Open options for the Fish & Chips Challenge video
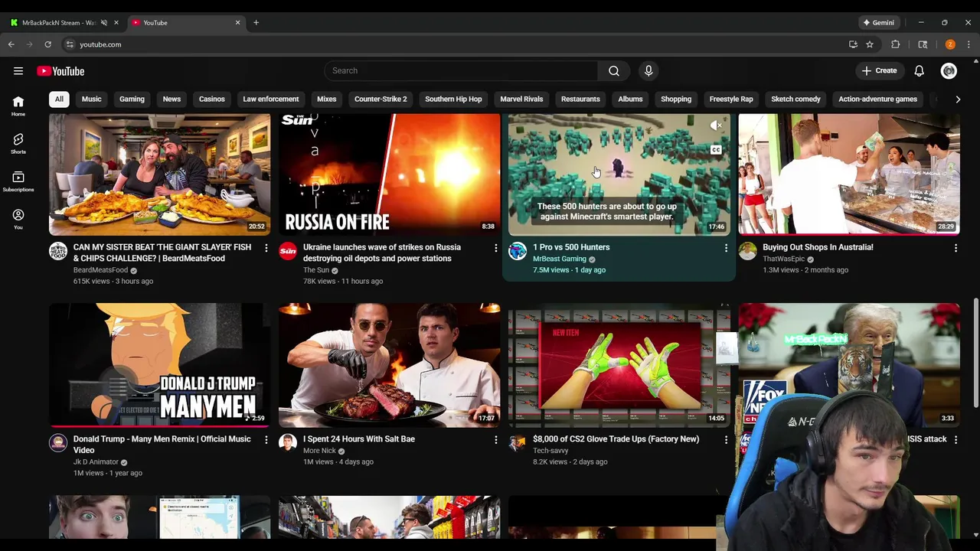 click(x=266, y=248)
